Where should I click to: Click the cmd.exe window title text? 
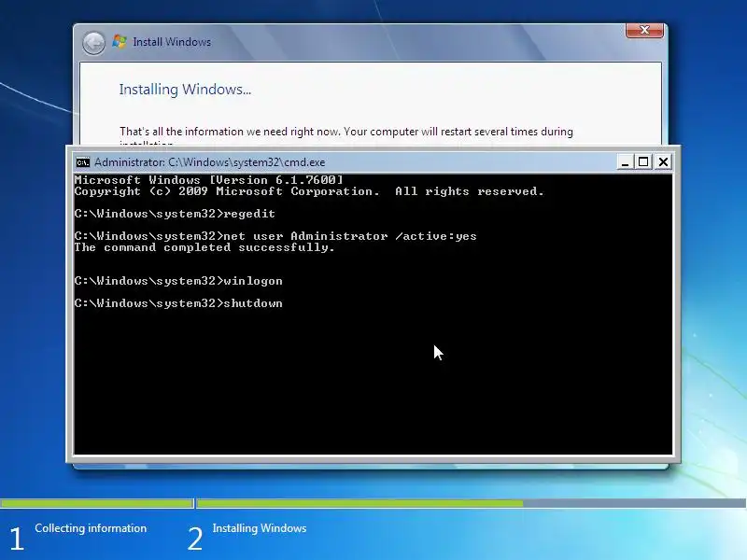click(x=209, y=162)
